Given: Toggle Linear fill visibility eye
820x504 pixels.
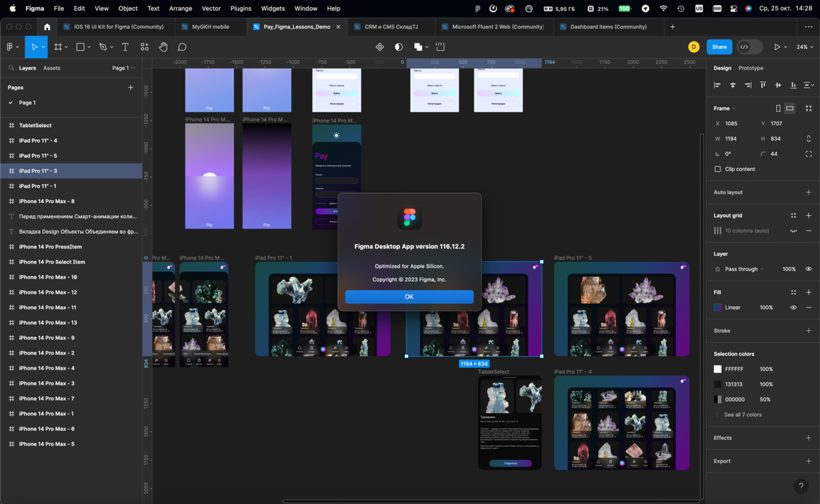Looking at the screenshot, I should [x=793, y=308].
